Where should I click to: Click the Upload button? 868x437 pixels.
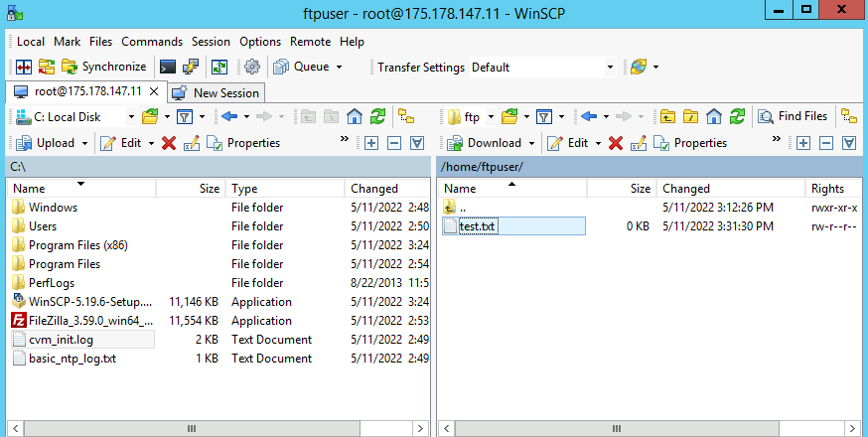45,143
